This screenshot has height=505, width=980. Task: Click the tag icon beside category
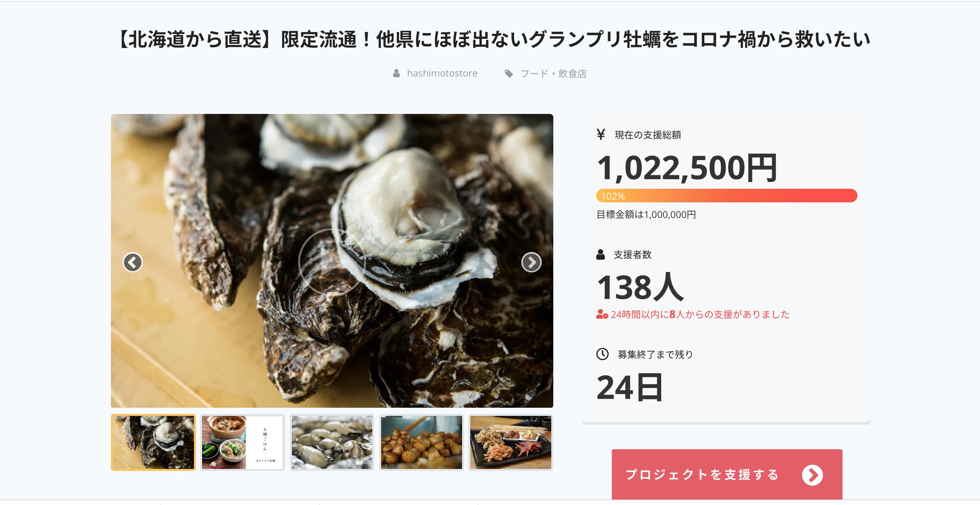pos(509,73)
